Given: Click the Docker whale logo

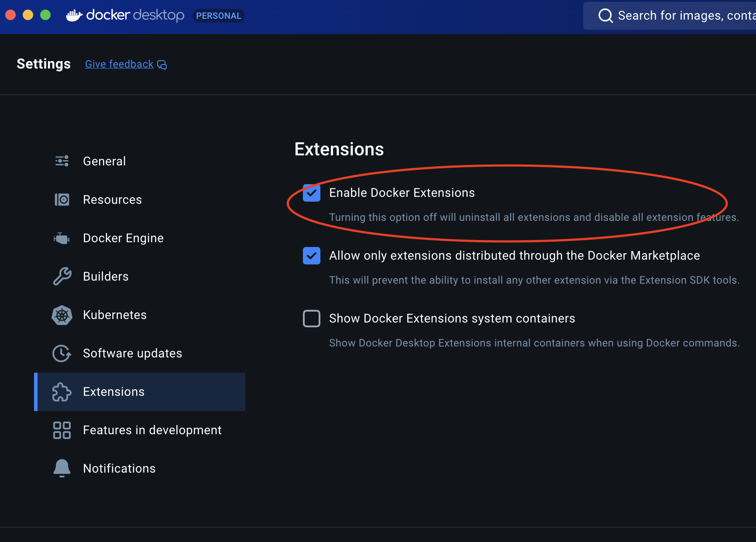Looking at the screenshot, I should pos(74,16).
